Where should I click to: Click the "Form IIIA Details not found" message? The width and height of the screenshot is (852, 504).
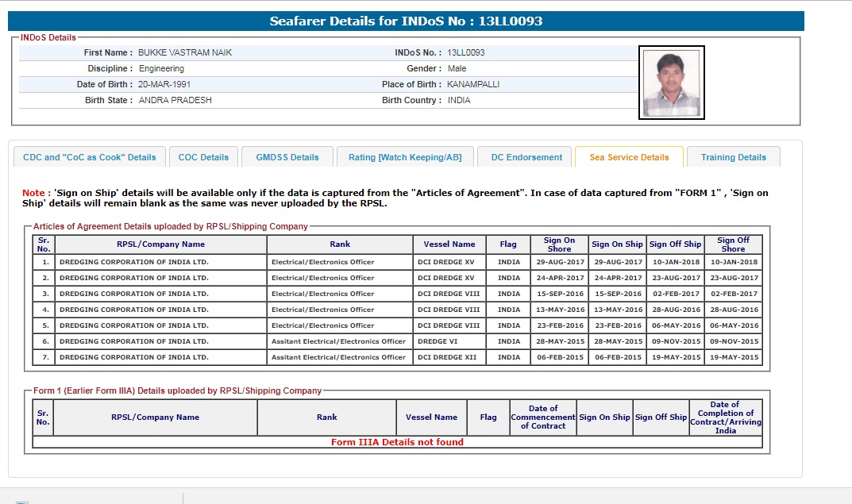coord(397,442)
